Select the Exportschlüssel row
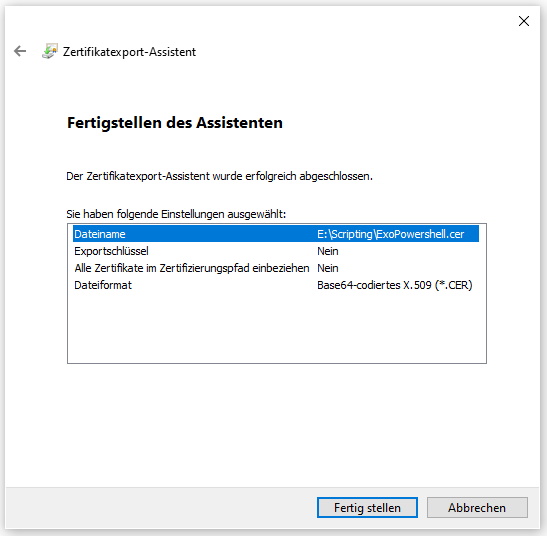The image size is (547, 536). [x=276, y=251]
